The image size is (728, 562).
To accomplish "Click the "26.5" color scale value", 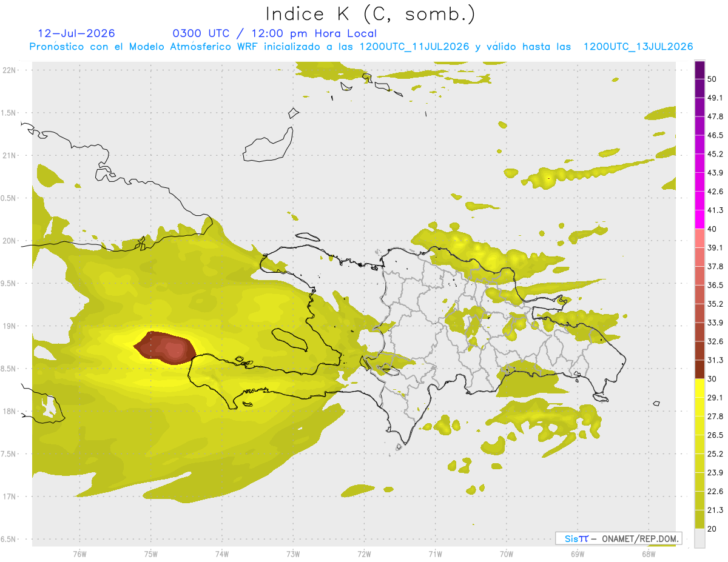I will [x=715, y=435].
